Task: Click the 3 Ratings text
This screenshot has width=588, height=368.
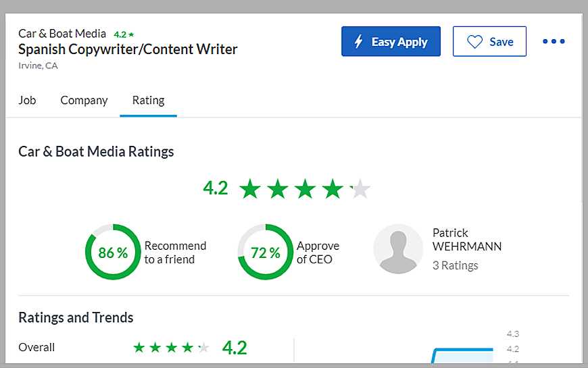Action: [x=455, y=265]
